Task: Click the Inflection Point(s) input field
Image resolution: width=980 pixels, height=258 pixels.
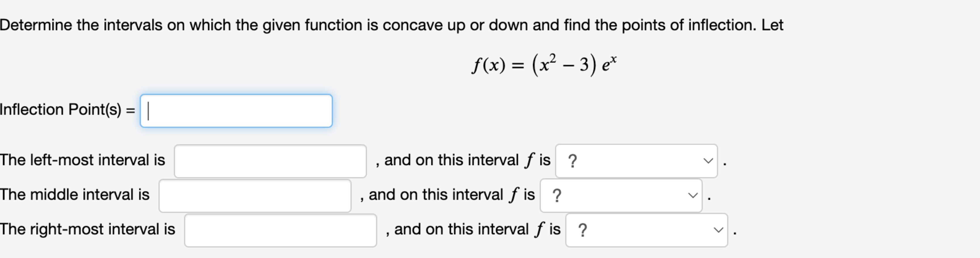Action: (236, 110)
